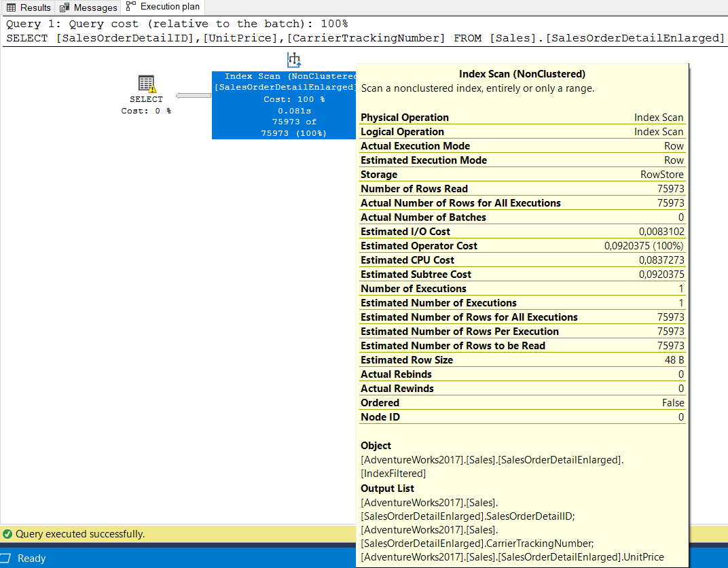
Task: Click the SalesOrderDetailID output column entry
Action: 467,510
